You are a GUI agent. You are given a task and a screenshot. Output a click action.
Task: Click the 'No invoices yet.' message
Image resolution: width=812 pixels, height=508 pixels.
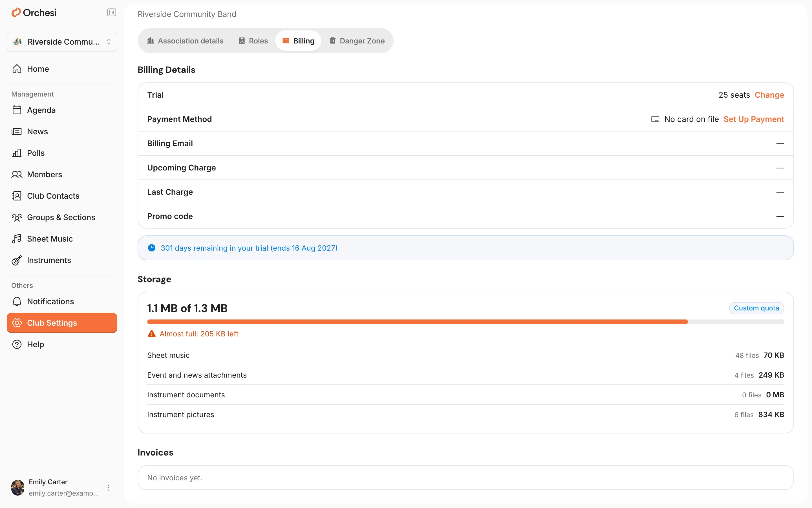pos(175,478)
